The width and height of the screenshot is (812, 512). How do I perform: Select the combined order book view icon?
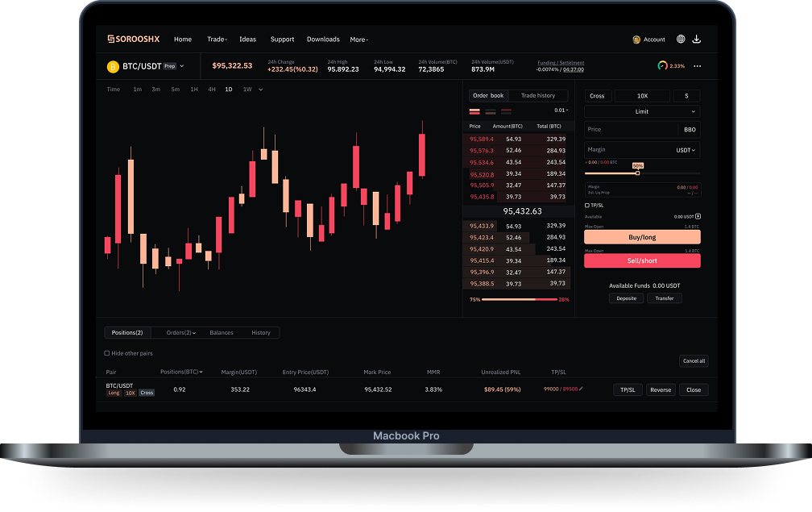click(x=474, y=110)
